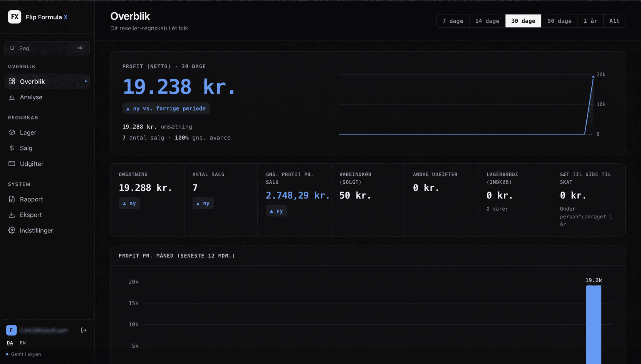
Task: Open the Indstillinger page
Action: (x=47, y=230)
